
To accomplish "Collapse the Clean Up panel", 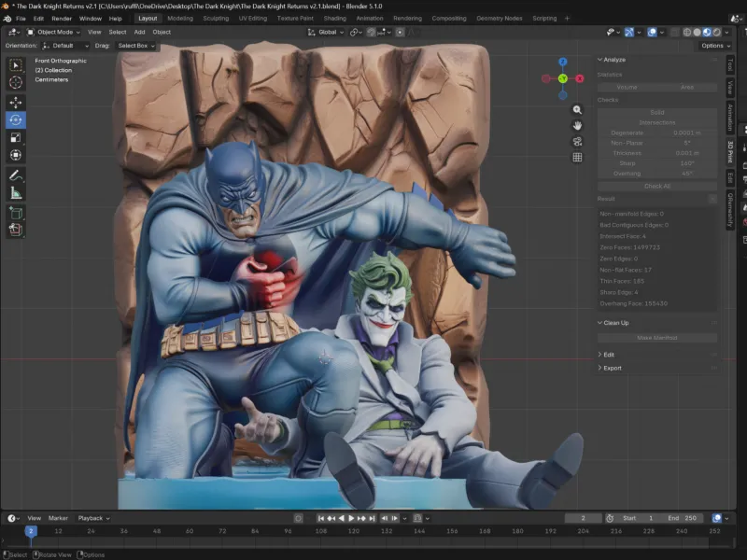I will 613,322.
